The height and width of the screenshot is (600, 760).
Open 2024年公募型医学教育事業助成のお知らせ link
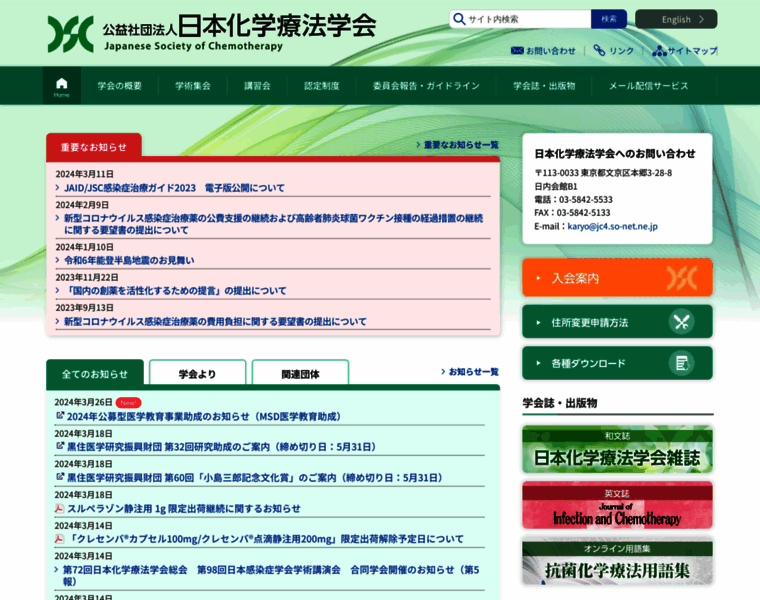(x=204, y=416)
